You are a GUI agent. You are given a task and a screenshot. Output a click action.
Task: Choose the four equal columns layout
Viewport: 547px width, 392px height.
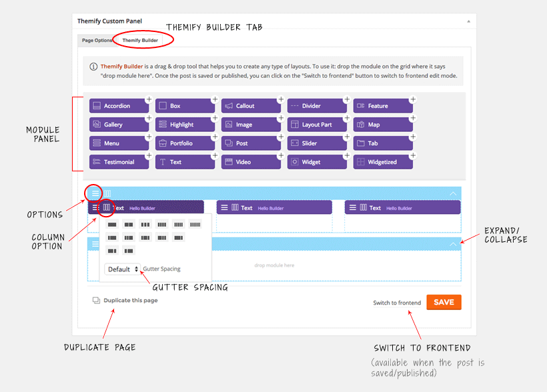coord(162,225)
